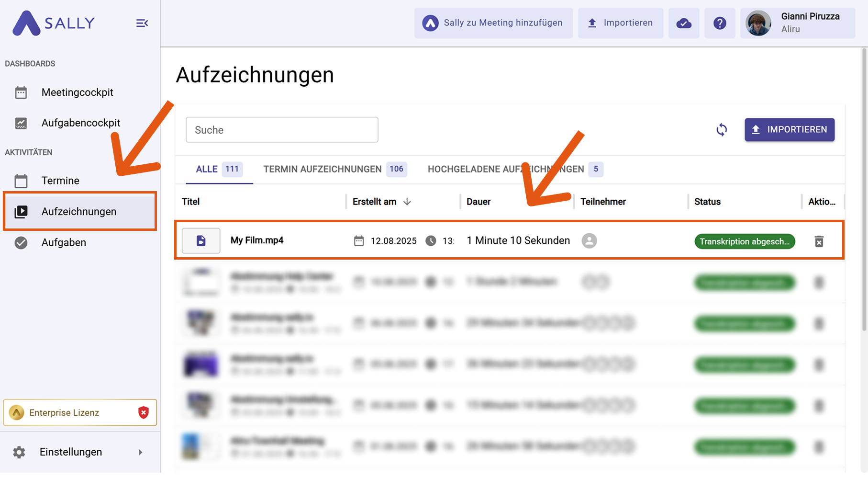Open Meetingcockpit in the sidebar

click(x=77, y=92)
